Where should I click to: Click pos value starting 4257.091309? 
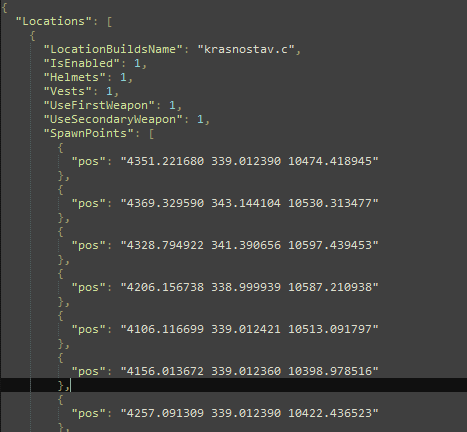249,413
